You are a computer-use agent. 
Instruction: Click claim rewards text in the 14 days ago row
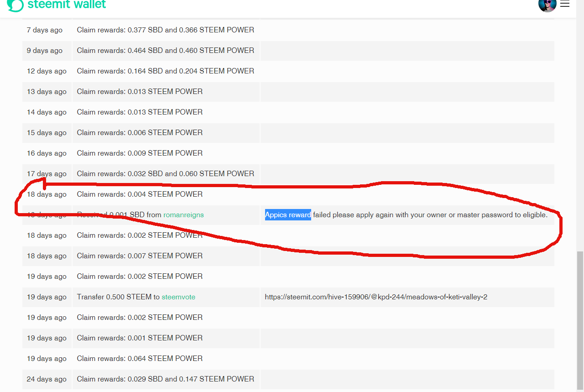pyautogui.click(x=140, y=112)
